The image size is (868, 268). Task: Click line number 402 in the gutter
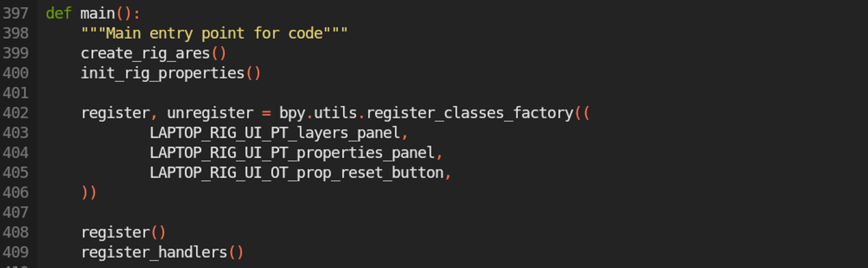(x=16, y=113)
